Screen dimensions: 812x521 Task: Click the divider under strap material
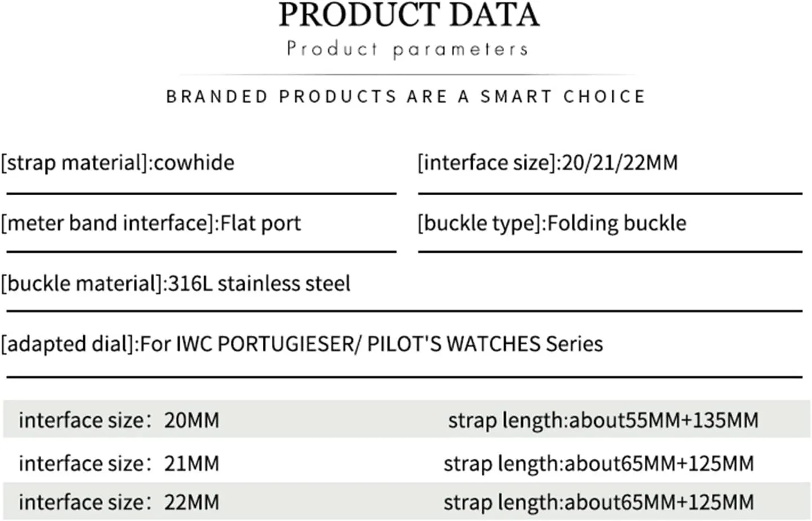(x=201, y=194)
